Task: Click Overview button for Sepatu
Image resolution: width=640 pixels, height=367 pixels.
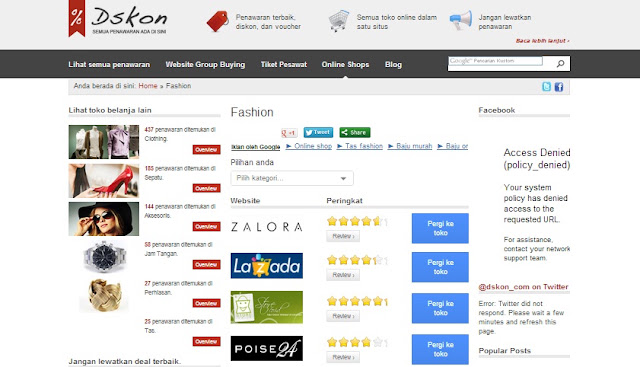Action: [x=207, y=188]
